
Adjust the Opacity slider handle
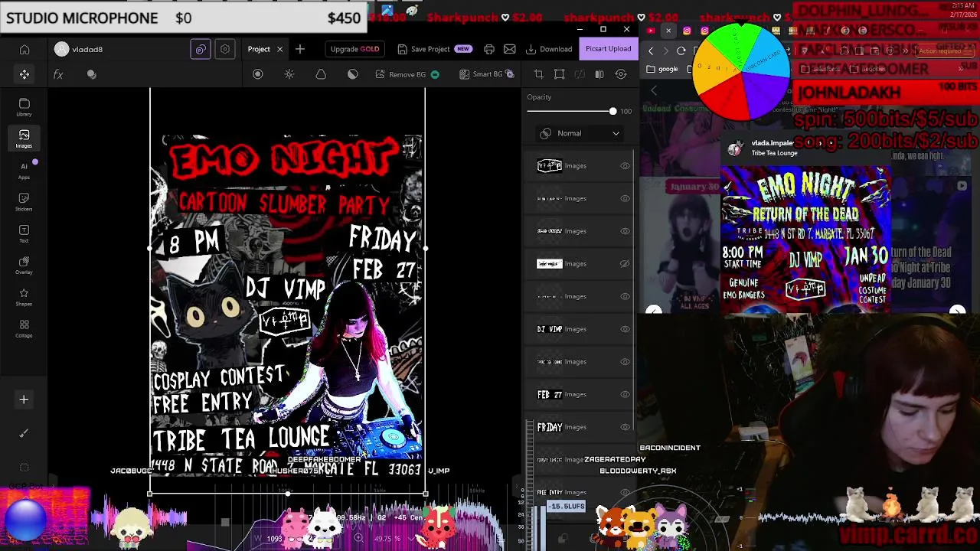[x=612, y=112]
